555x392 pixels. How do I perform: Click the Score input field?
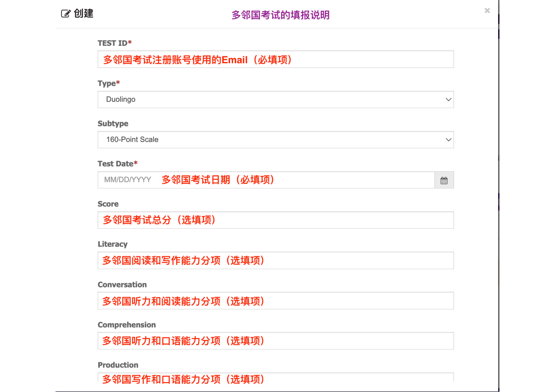click(275, 220)
